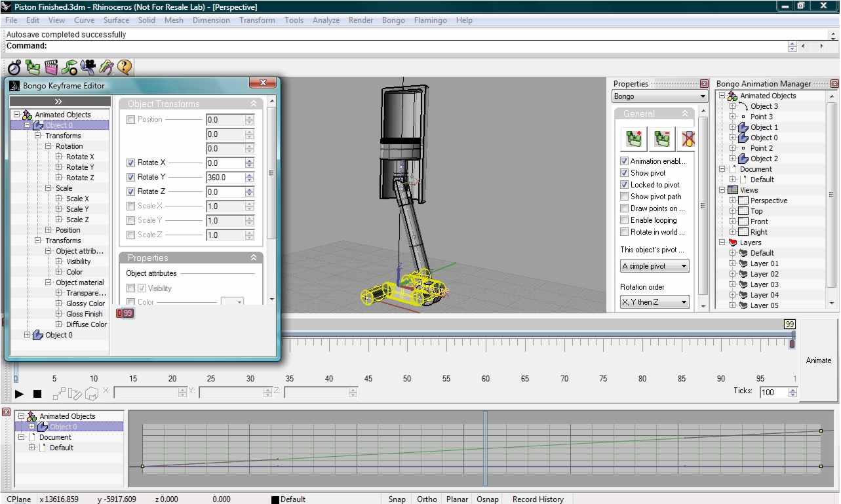Viewport: 841px width, 504px height.
Task: Click the pink clapperboard toolbar icon
Action: click(x=51, y=67)
